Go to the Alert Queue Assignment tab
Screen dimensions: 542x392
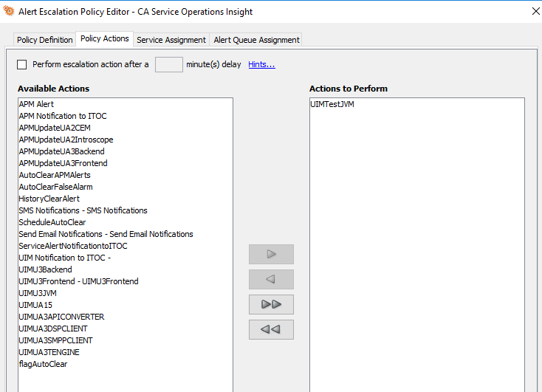[256, 40]
